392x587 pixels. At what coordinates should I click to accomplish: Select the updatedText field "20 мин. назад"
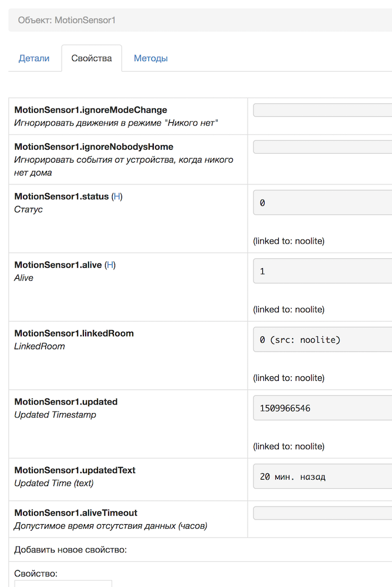pyautogui.click(x=322, y=477)
